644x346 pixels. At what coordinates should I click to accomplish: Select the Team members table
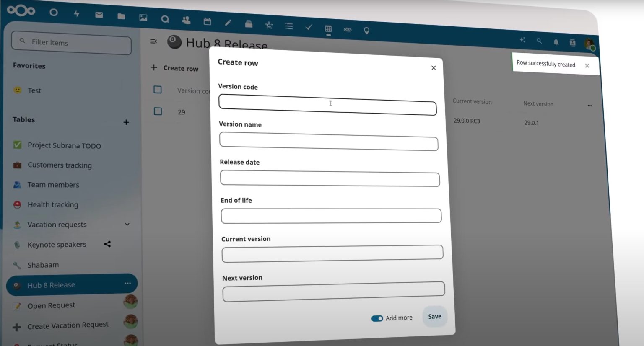tap(53, 185)
